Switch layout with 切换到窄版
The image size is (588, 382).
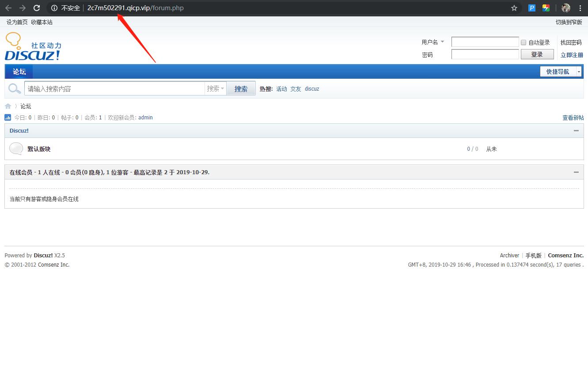click(x=569, y=22)
